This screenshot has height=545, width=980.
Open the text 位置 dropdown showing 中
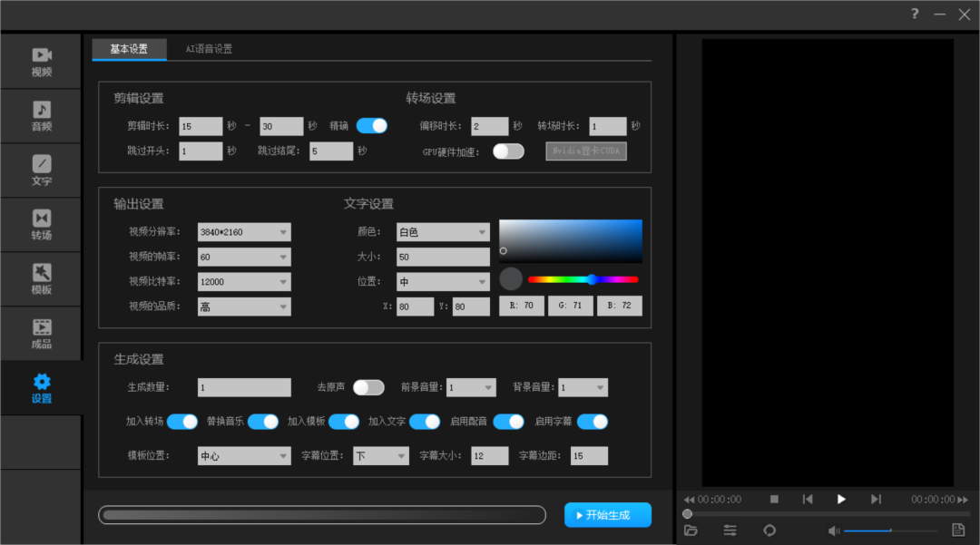point(443,281)
